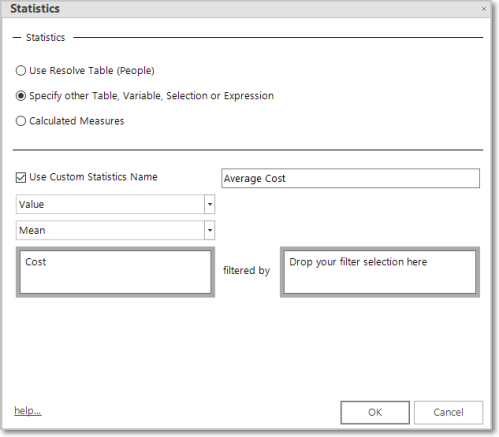Screen dimensions: 499x437
Task: Click the Statistics group header label
Action: coord(45,37)
